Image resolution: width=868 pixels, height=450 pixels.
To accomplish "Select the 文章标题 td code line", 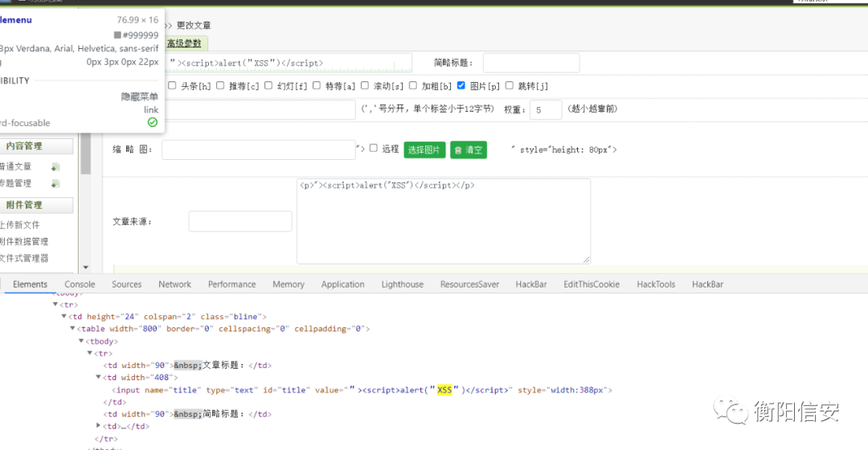I will coord(187,366).
